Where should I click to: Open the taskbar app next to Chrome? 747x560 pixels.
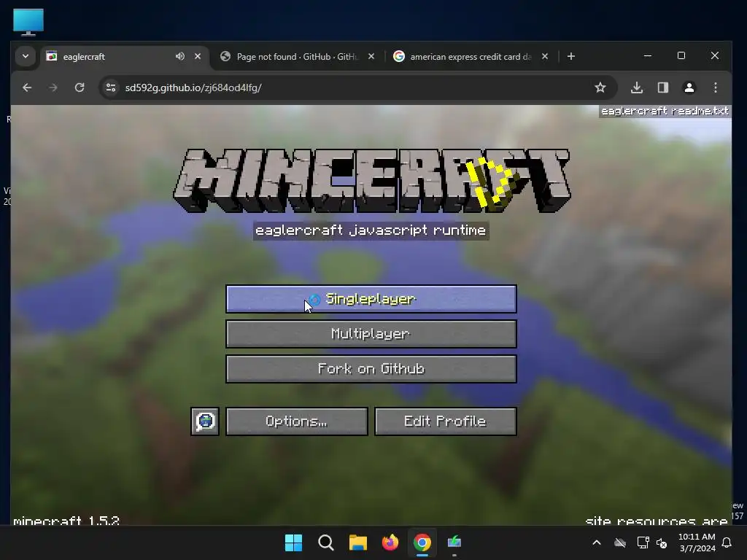tap(454, 542)
